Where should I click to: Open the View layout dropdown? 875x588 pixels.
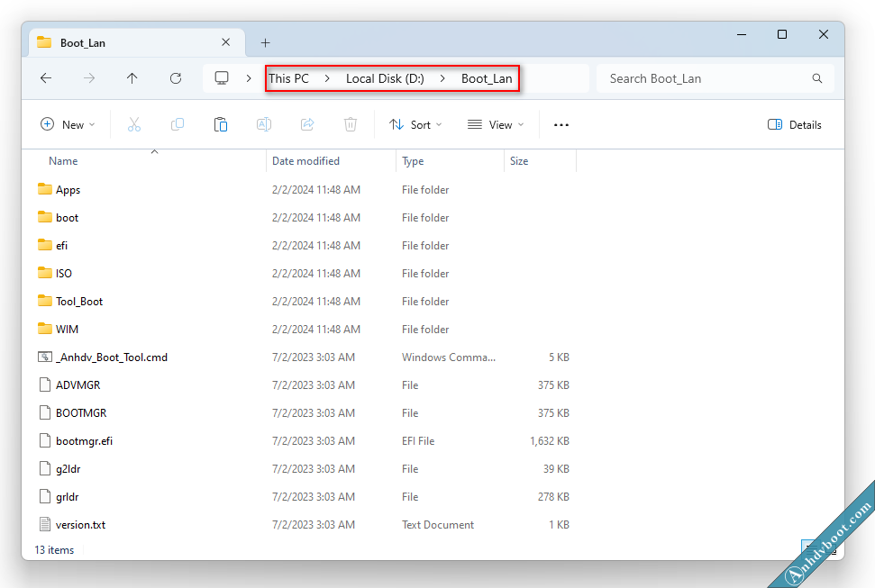pos(494,125)
